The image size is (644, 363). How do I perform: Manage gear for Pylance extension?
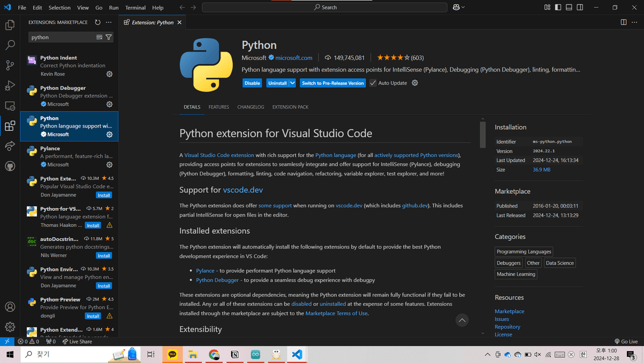[109, 165]
